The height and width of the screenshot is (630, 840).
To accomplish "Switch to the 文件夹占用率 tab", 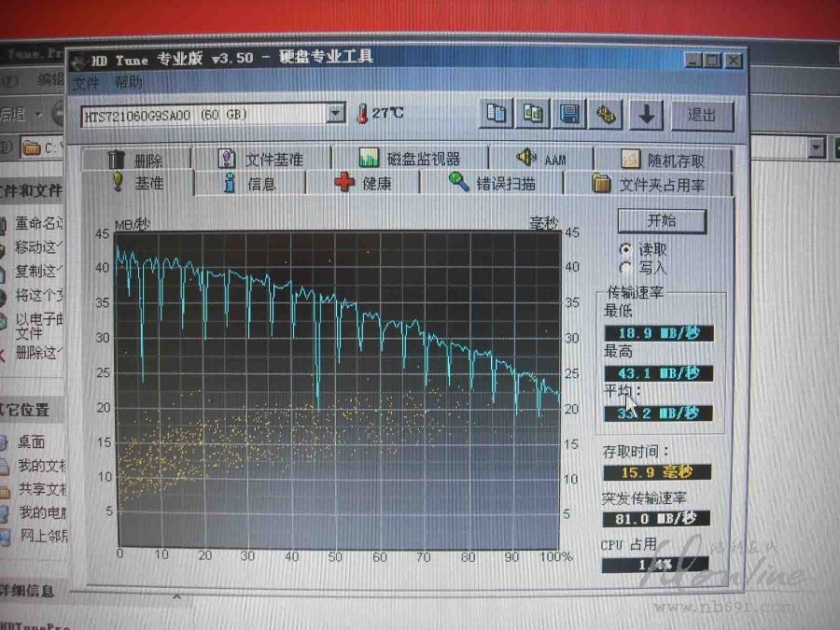I will (x=649, y=184).
